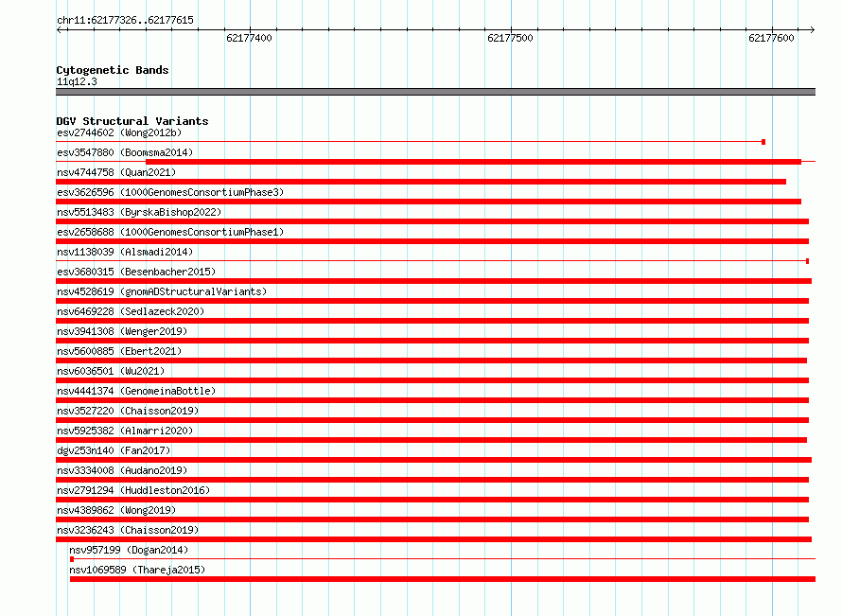Open variant nsv1138039 (Alsmadi2014)

tap(125, 252)
